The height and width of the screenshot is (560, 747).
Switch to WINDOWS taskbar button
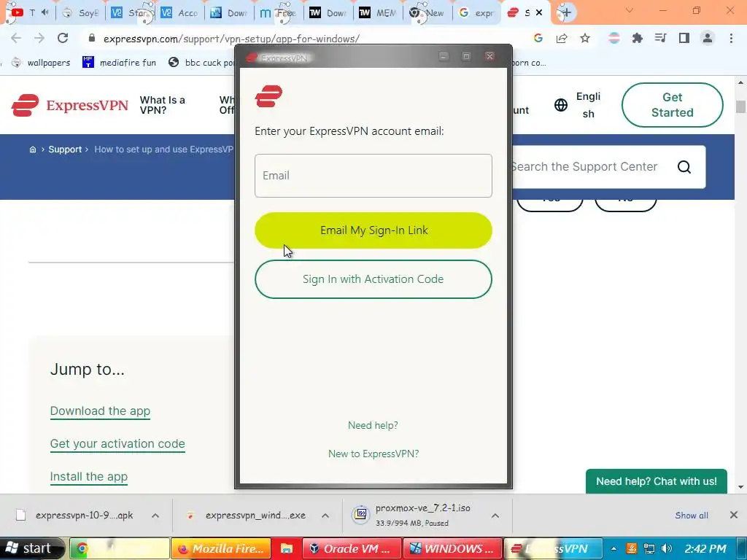452,549
